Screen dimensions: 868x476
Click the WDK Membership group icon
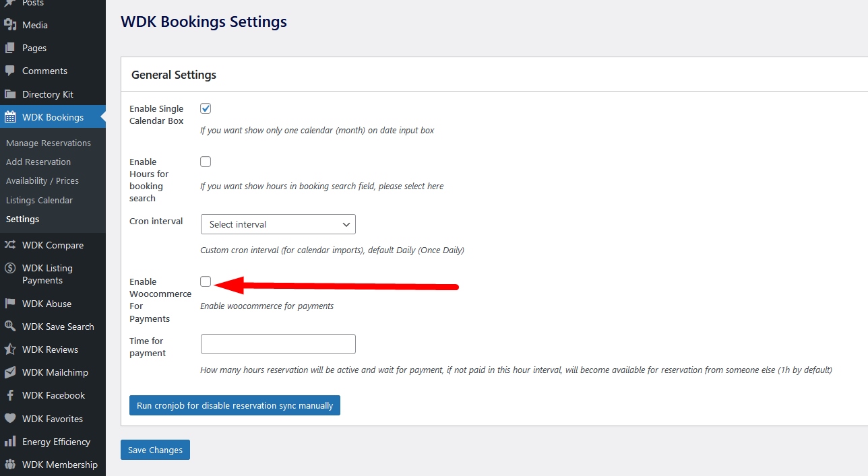click(10, 465)
